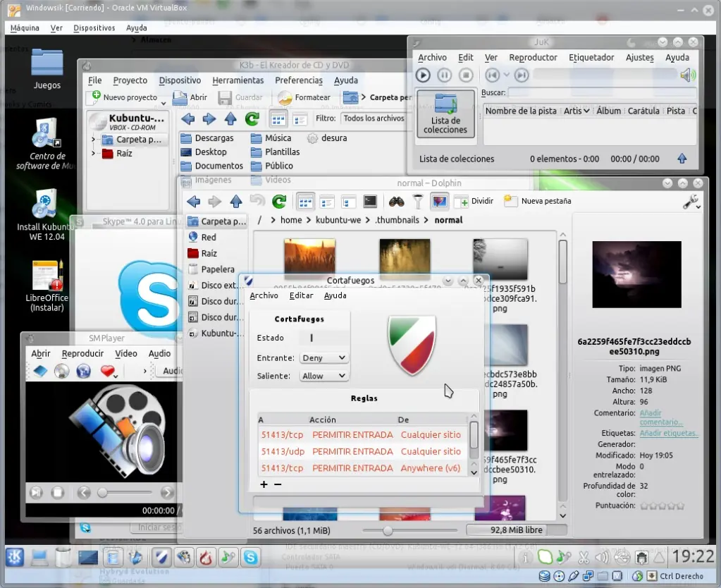The height and width of the screenshot is (588, 721).
Task: Toggle the filter funnel in Dolphin
Action: tap(417, 202)
